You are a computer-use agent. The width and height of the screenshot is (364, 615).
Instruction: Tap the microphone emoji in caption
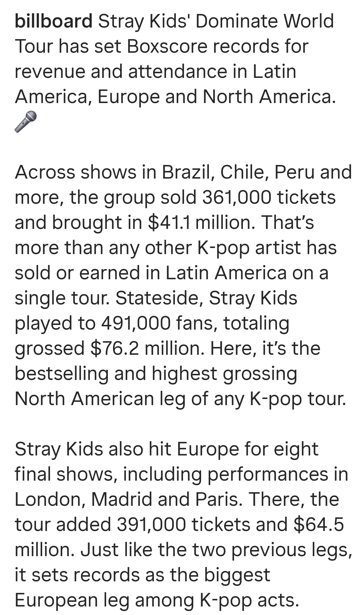click(x=26, y=121)
